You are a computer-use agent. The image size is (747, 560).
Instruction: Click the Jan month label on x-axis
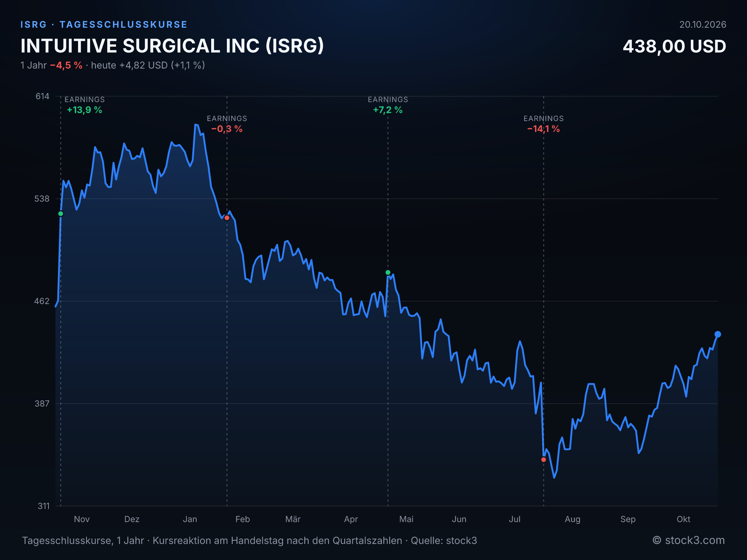(x=190, y=519)
